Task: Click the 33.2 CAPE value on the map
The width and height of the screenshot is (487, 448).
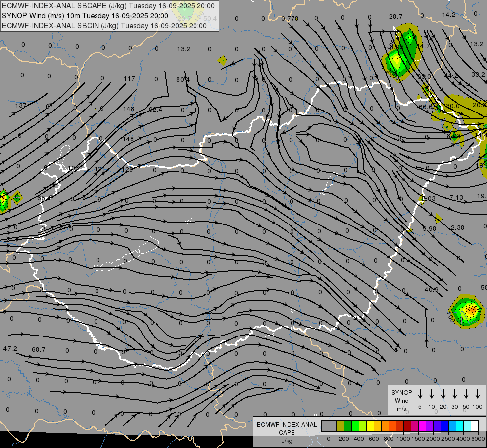Action: [478, 74]
